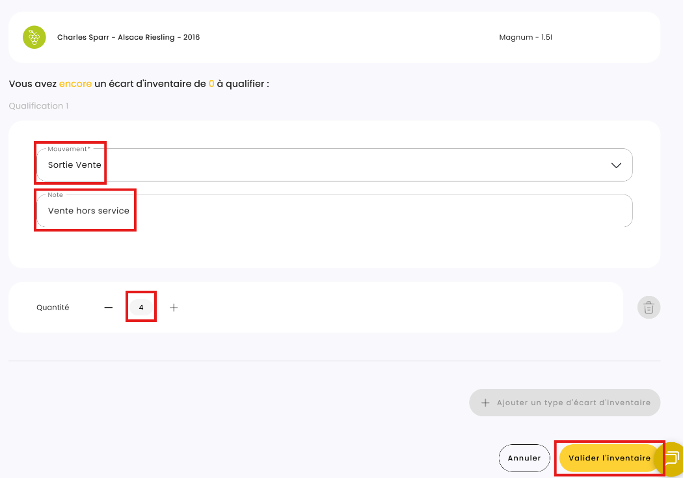
Task: Click the plus icon beside Ajouter
Action: click(x=486, y=403)
